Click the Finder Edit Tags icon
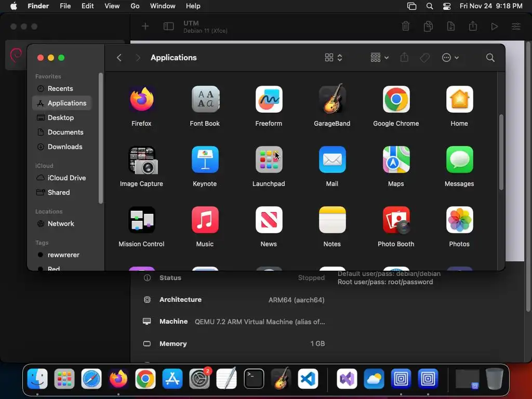Screen dimensions: 532x399 [x=425, y=58]
